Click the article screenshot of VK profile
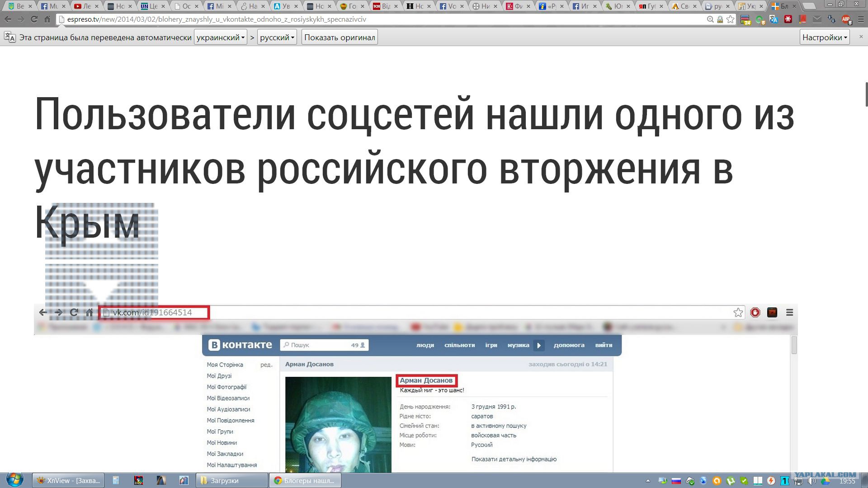The width and height of the screenshot is (868, 488). [415, 389]
